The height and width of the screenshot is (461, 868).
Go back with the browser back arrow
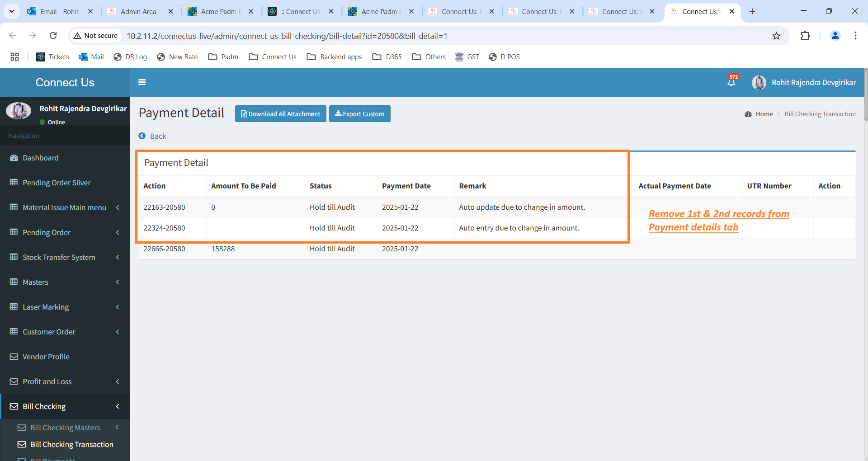[13, 36]
